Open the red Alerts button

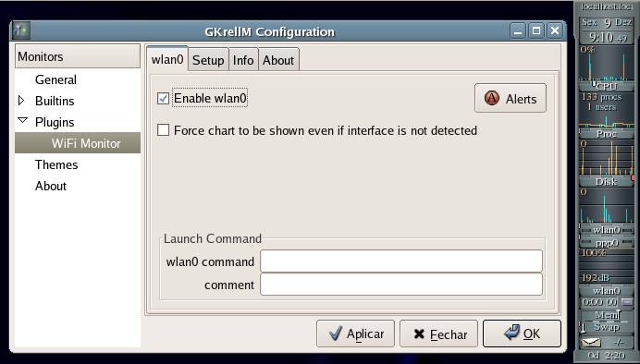pos(511,98)
